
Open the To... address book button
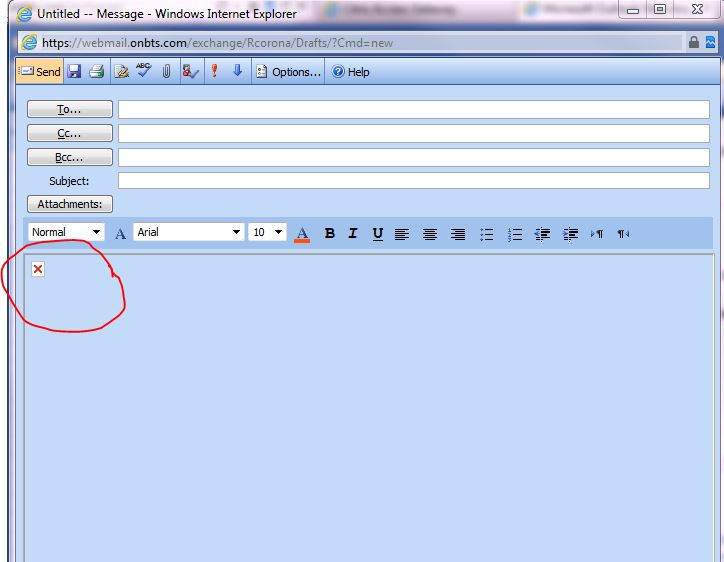[70, 109]
